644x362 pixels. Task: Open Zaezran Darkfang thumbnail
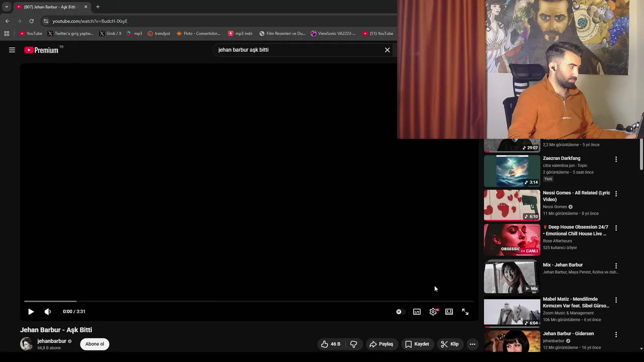[512, 171]
